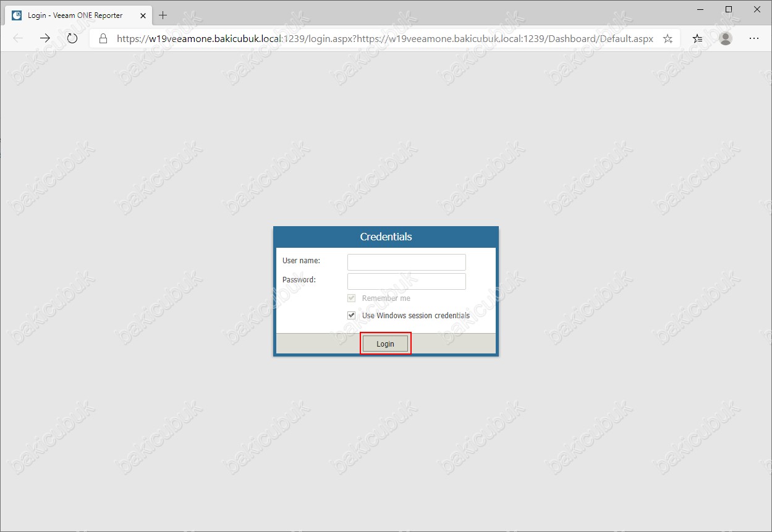This screenshot has width=772, height=532.
Task: Toggle the Remember me checkbox
Action: pos(352,298)
